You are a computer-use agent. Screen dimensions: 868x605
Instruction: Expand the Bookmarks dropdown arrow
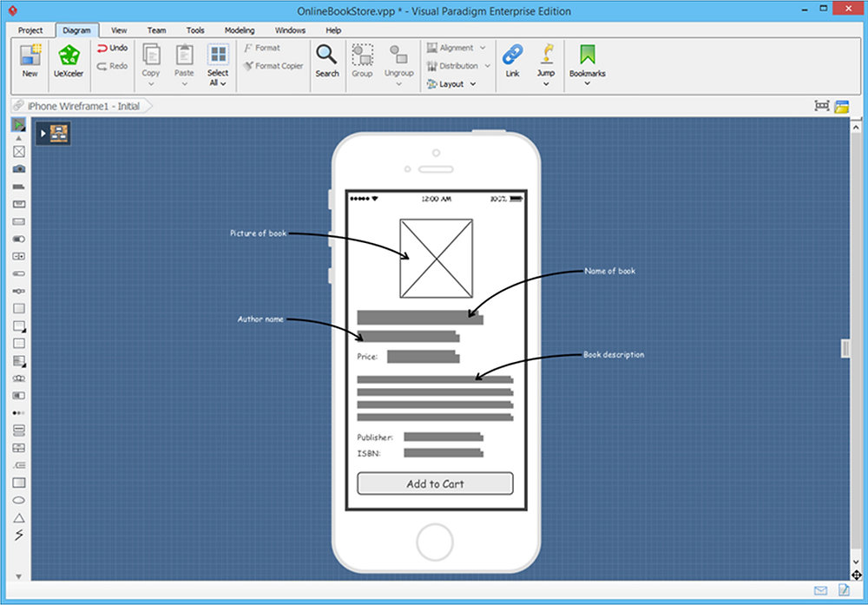(588, 83)
